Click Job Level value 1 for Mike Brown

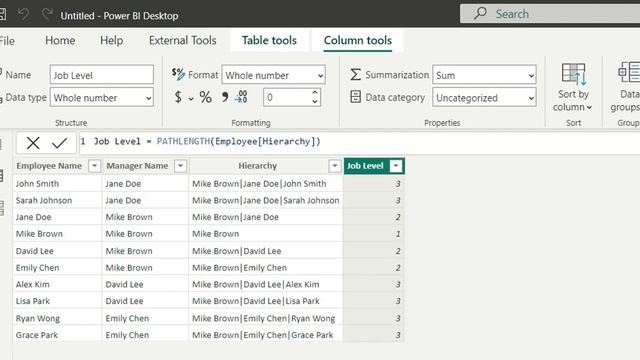point(374,234)
